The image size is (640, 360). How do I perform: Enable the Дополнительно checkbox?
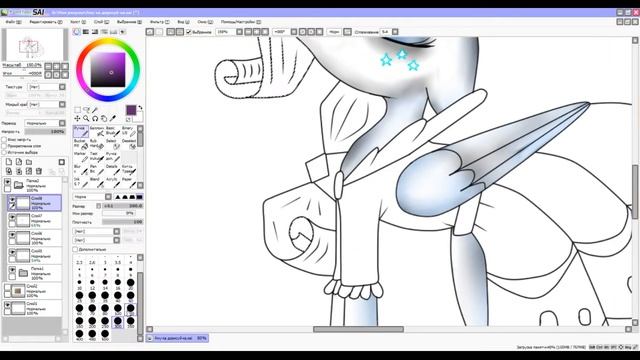coord(75,249)
